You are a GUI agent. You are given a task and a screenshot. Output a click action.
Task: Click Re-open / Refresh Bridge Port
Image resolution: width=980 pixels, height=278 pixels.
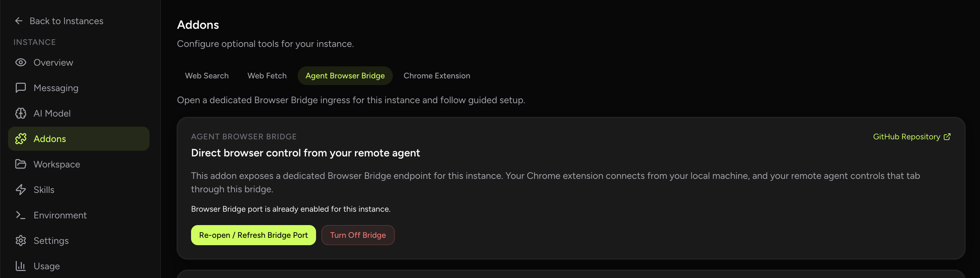pos(253,235)
